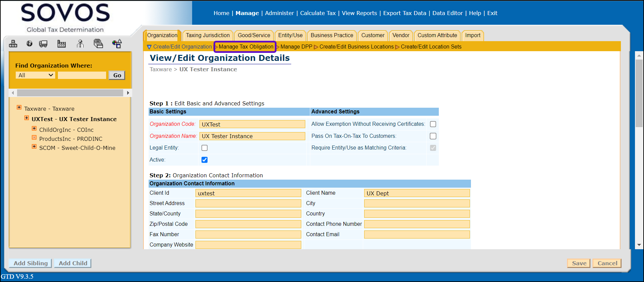
Task: Open the View Reports menu
Action: click(359, 13)
